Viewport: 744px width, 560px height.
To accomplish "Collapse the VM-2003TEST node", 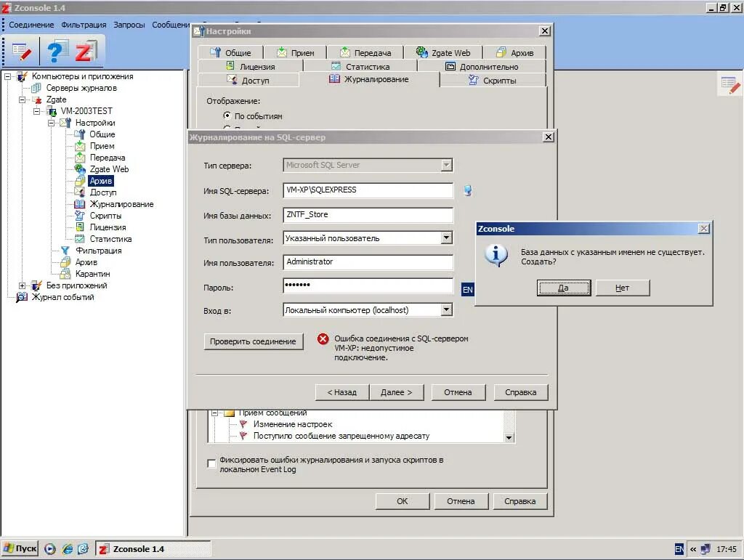I will tap(36, 111).
